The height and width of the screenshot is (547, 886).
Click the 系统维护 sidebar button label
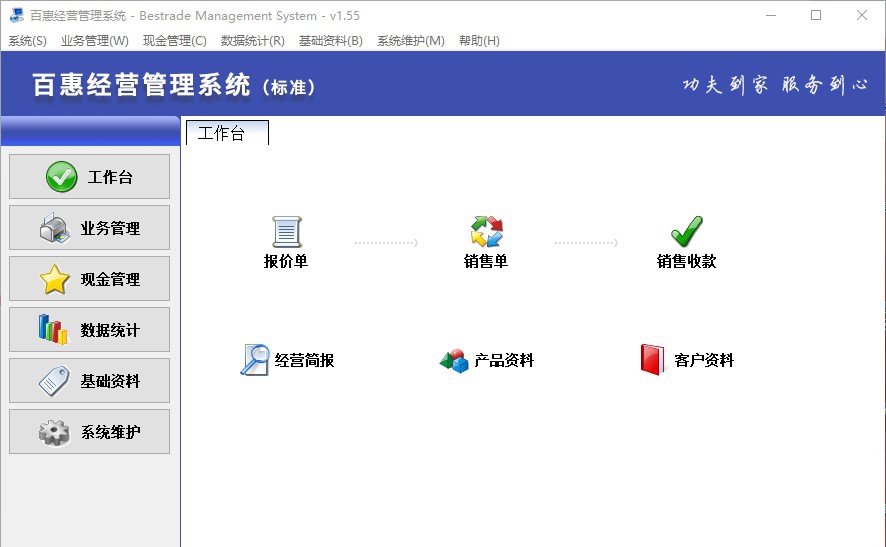(x=110, y=432)
